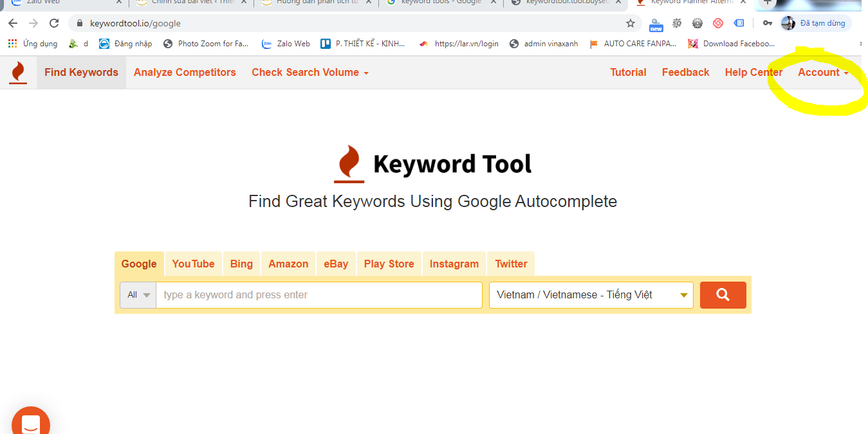Switch to the Google search tab

(139, 264)
